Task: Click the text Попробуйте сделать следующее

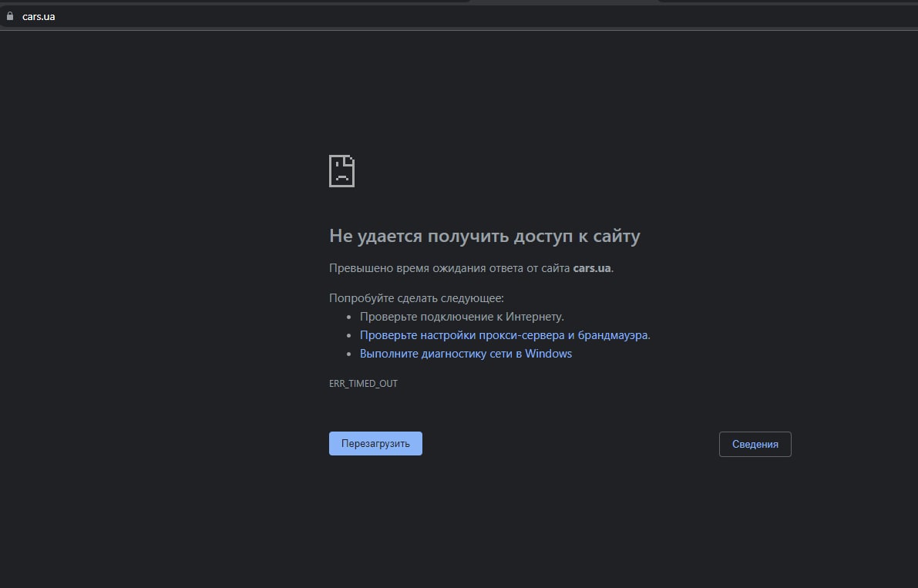Action: [x=416, y=298]
